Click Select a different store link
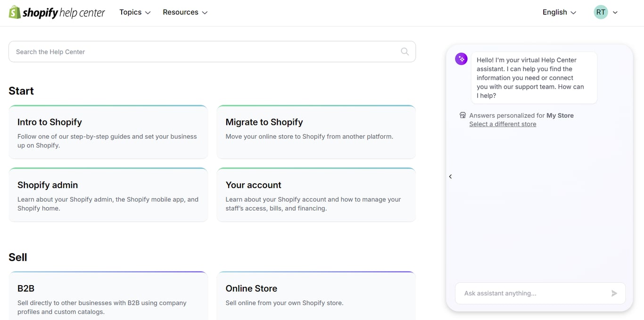The width and height of the screenshot is (644, 320). click(503, 123)
